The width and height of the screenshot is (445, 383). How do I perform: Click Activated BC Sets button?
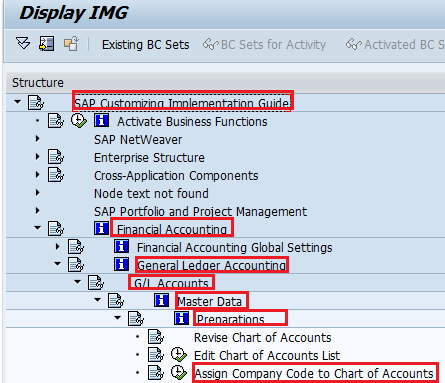point(395,45)
